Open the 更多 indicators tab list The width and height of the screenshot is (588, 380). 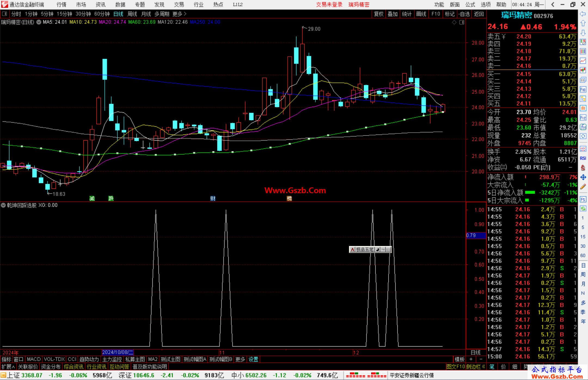coord(240,359)
